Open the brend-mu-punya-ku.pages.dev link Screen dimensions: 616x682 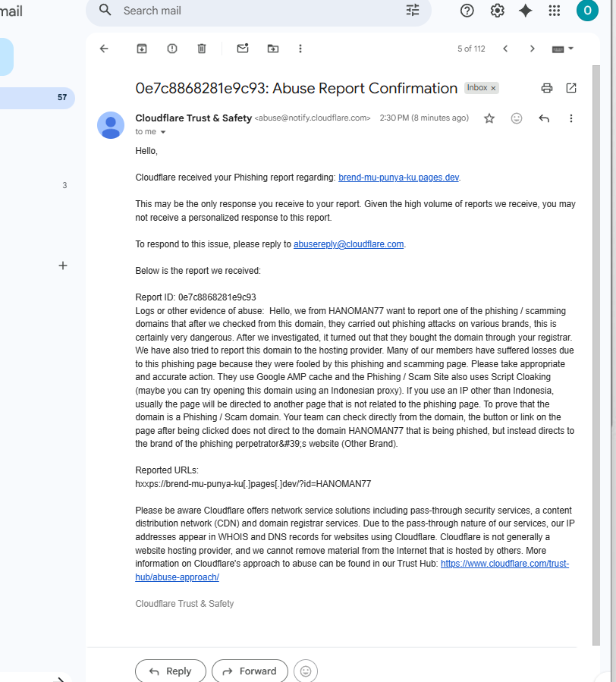398,178
